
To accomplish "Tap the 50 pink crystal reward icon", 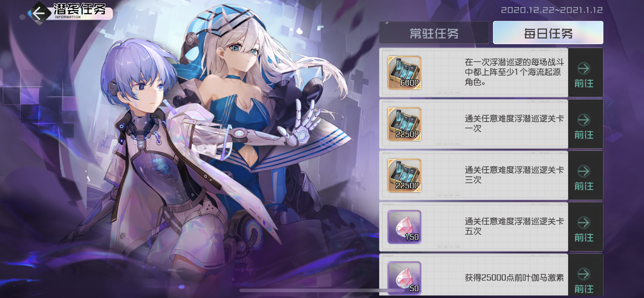I will (x=404, y=278).
